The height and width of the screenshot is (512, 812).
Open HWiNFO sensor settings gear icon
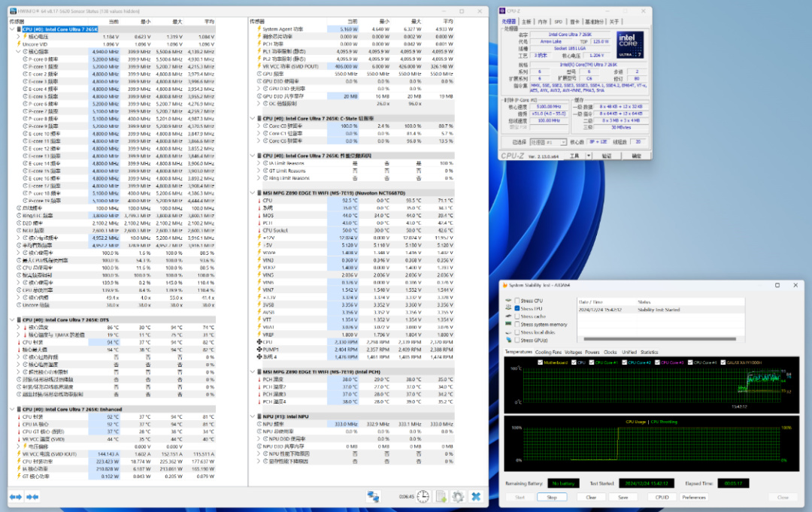(x=458, y=496)
